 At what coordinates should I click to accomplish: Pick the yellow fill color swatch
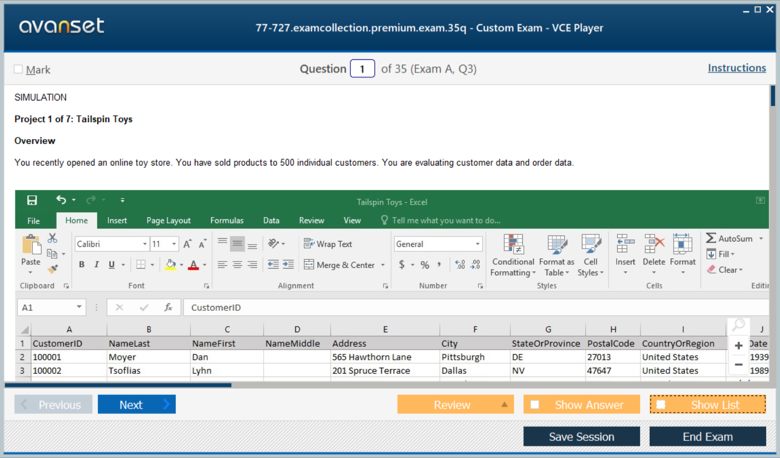pos(170,265)
